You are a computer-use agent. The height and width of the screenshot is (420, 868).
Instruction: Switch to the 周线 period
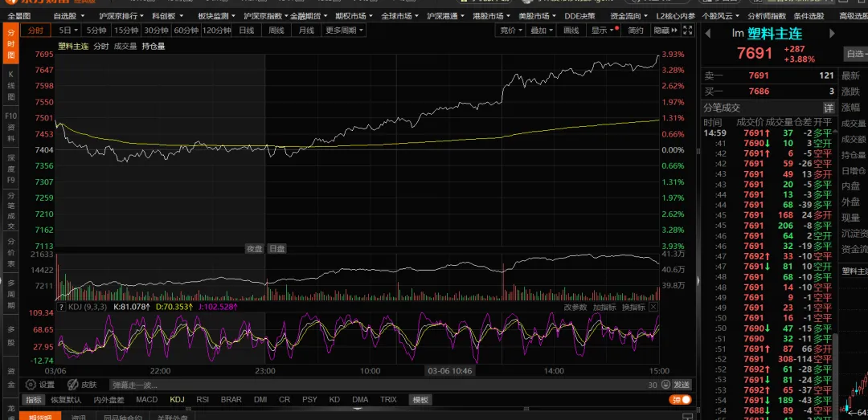click(x=276, y=31)
